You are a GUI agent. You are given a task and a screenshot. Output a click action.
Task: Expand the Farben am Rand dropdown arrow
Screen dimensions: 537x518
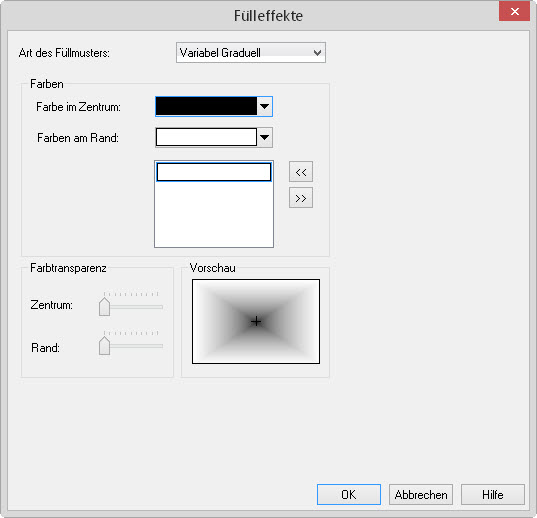(x=264, y=137)
